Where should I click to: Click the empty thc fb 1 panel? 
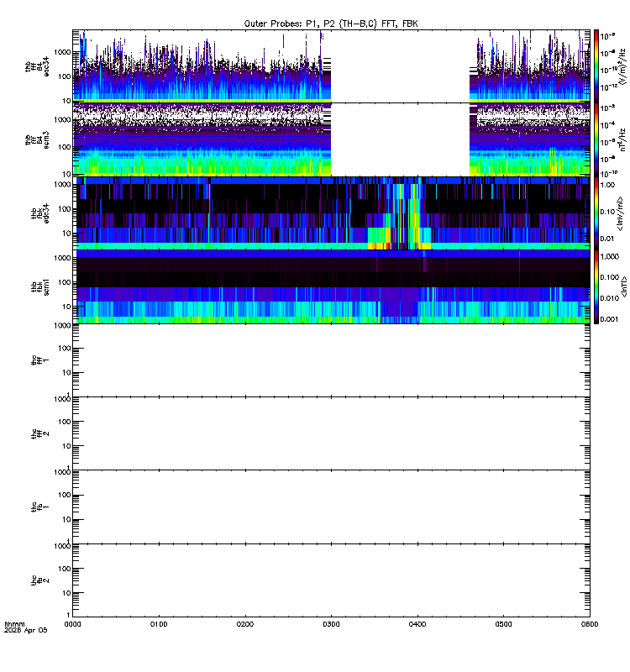pyautogui.click(x=331, y=507)
